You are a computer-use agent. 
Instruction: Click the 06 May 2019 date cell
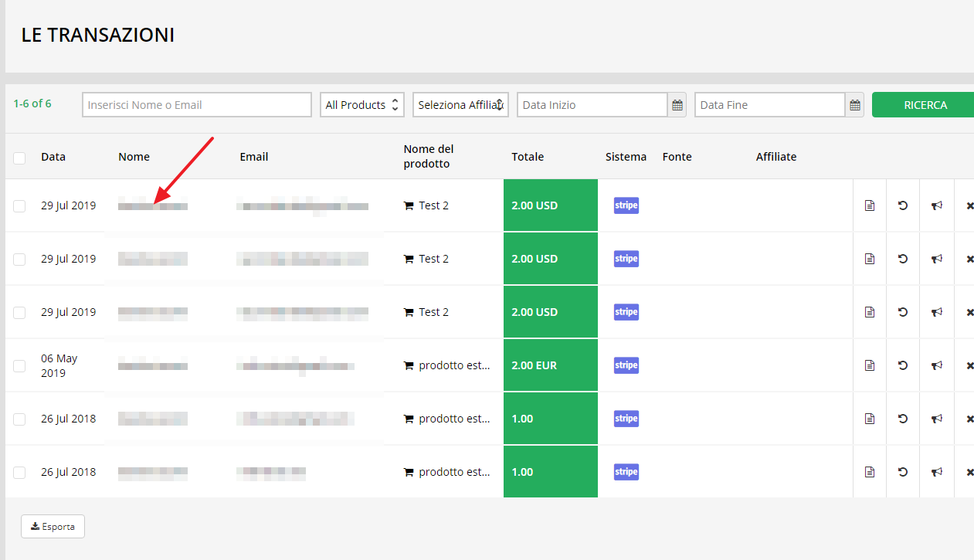(x=59, y=365)
